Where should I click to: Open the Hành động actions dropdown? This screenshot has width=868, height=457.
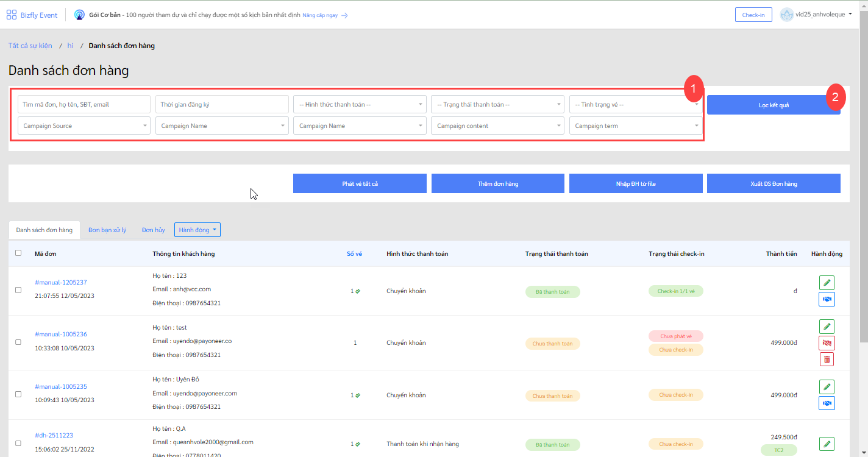pos(197,230)
